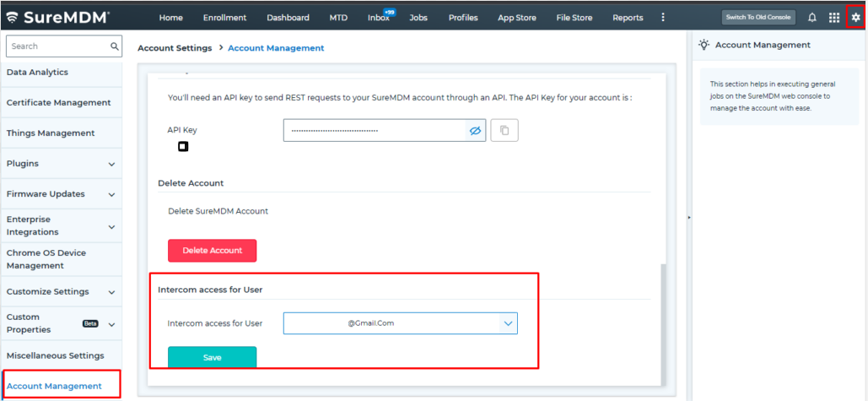Click the lightbulb help icon
Viewport: 868px width, 401px height.
tap(704, 45)
